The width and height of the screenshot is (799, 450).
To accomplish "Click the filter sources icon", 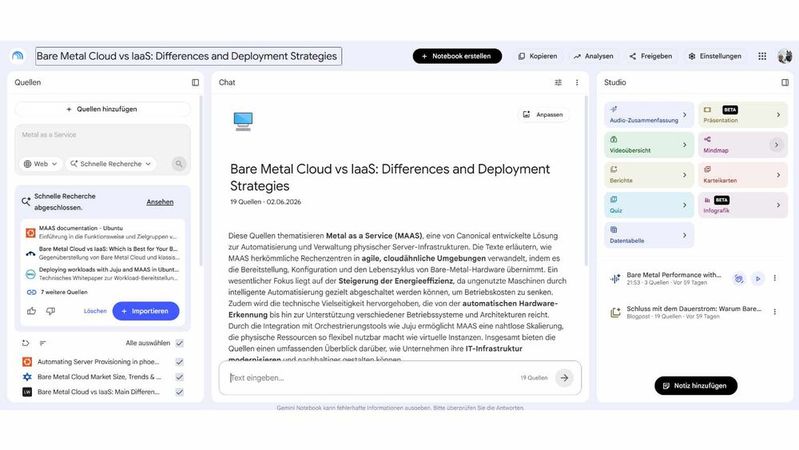I will (x=43, y=343).
